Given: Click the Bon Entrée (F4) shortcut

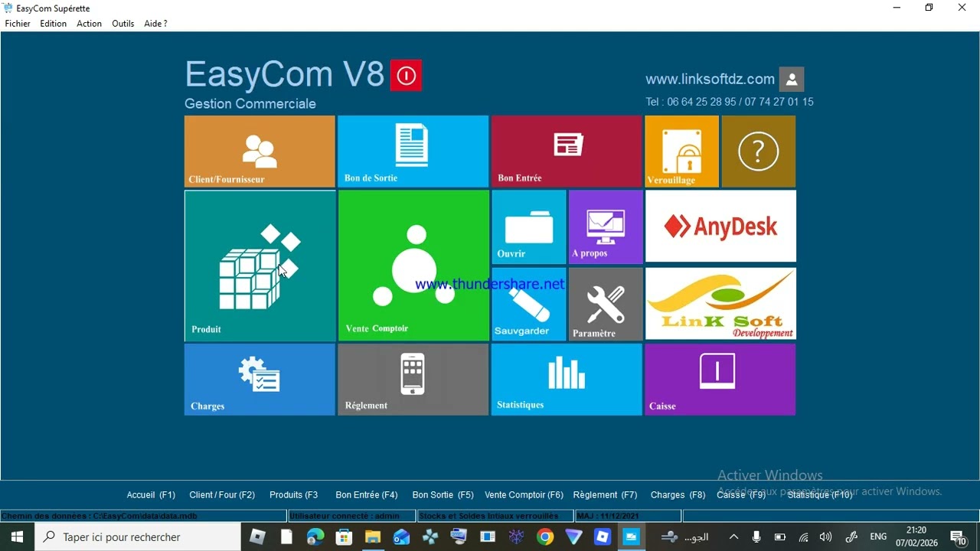Looking at the screenshot, I should (367, 495).
